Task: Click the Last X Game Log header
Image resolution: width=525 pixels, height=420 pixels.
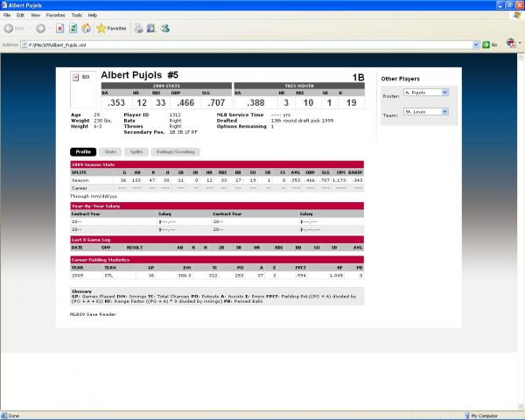Action: click(217, 240)
